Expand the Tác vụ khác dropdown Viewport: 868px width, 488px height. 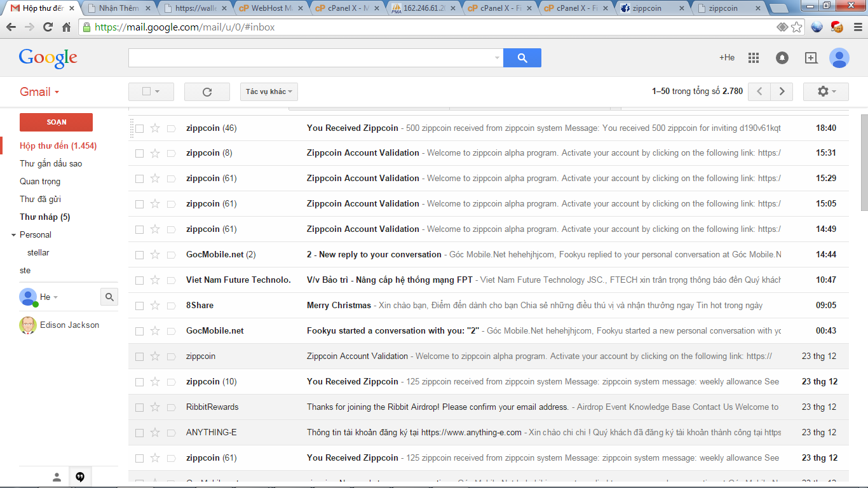click(x=269, y=91)
